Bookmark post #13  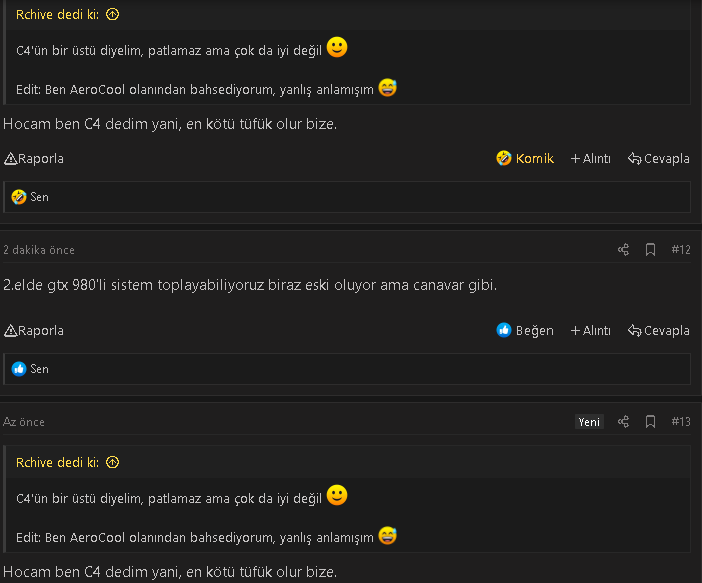pyautogui.click(x=650, y=422)
